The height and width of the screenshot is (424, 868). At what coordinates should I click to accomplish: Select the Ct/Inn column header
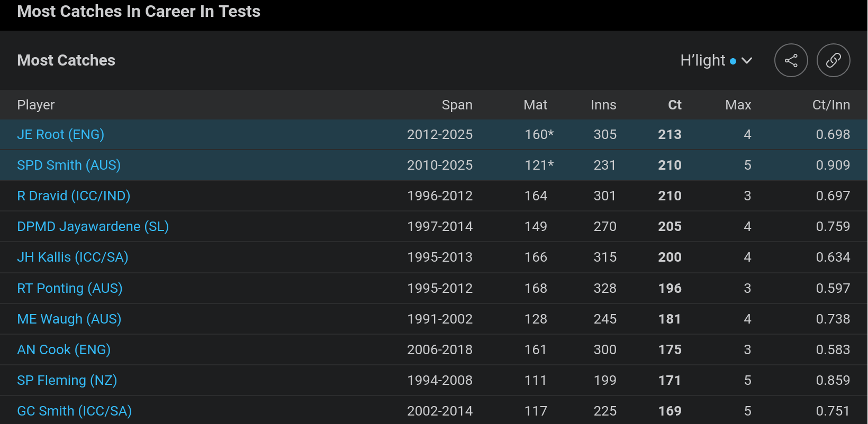click(x=831, y=105)
